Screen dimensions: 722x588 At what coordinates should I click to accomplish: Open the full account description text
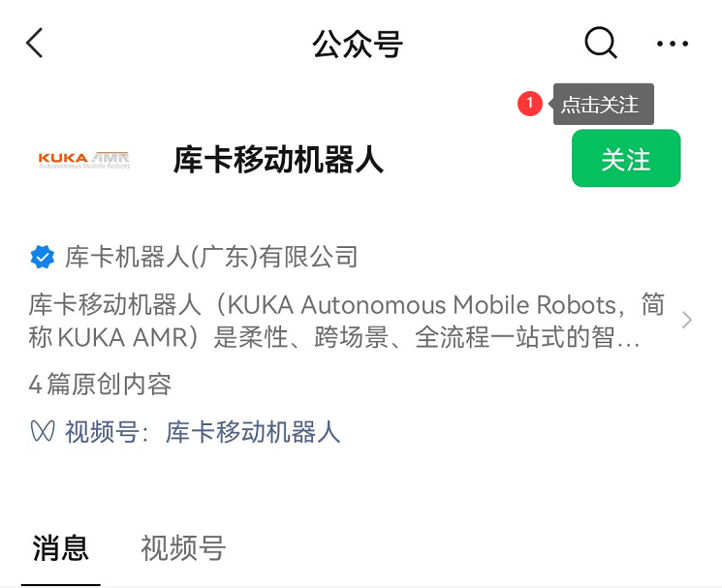pyautogui.click(x=346, y=321)
